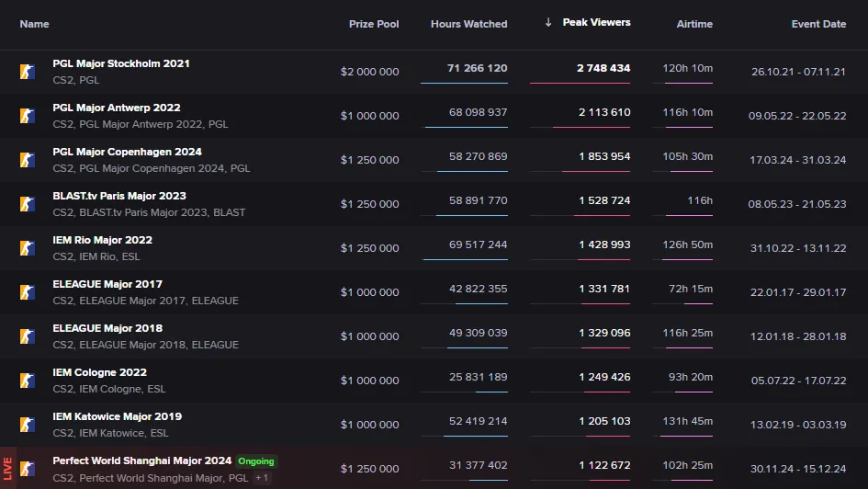Click event date 31.10.22 - 13.11.22
The width and height of the screenshot is (868, 489).
coord(798,248)
